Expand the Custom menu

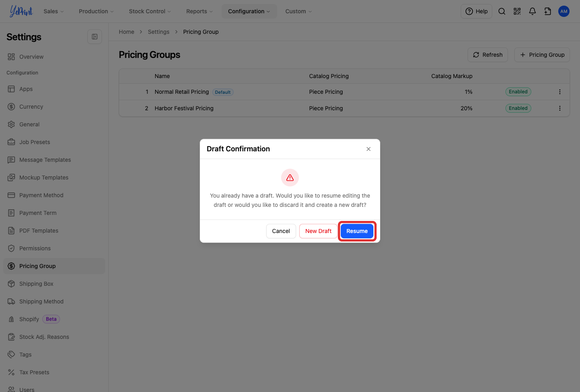point(298,11)
